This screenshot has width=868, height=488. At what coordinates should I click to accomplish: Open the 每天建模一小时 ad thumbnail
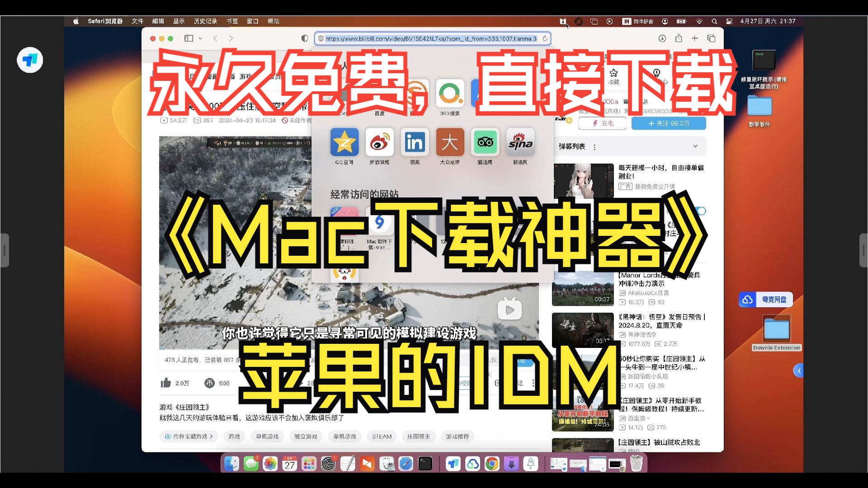tap(584, 181)
